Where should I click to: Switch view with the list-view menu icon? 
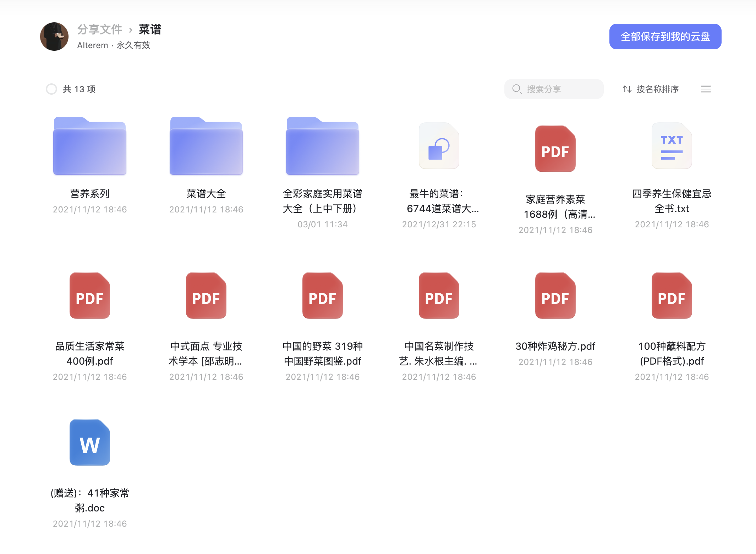[x=706, y=89]
